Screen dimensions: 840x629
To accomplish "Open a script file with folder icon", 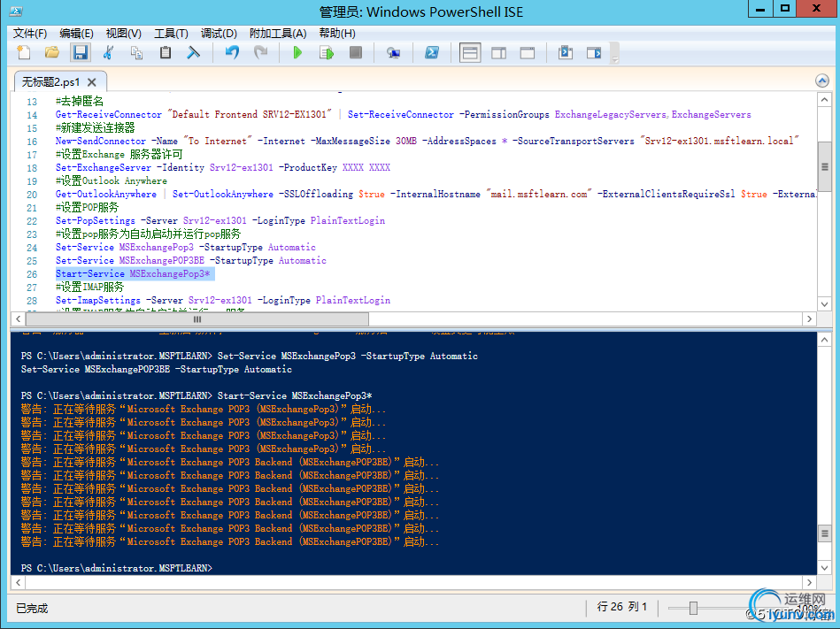I will click(51, 52).
